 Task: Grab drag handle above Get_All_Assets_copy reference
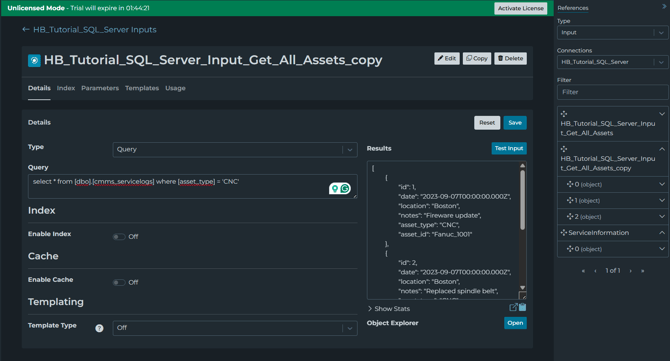pyautogui.click(x=564, y=149)
